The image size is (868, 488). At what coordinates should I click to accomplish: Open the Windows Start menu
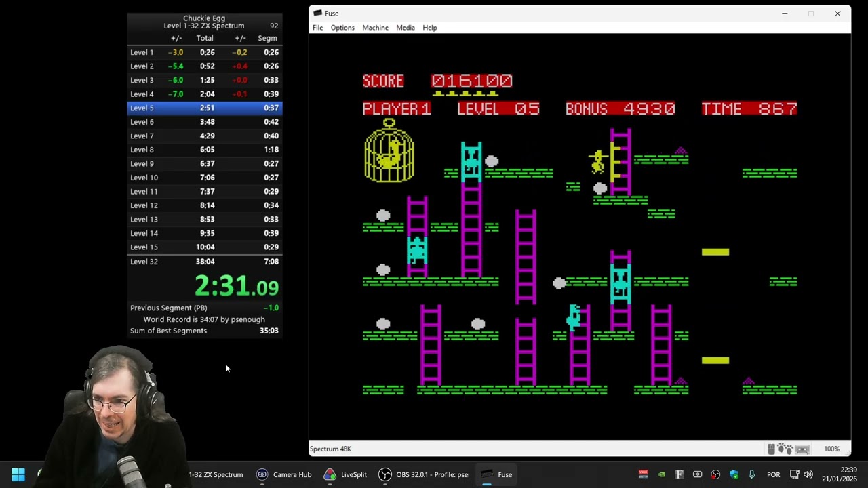tap(18, 474)
